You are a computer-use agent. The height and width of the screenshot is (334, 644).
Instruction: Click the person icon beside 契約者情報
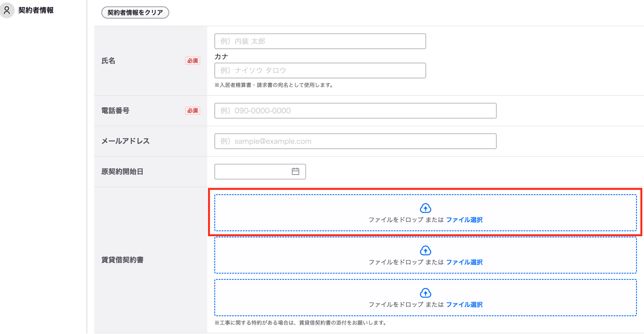click(x=7, y=10)
